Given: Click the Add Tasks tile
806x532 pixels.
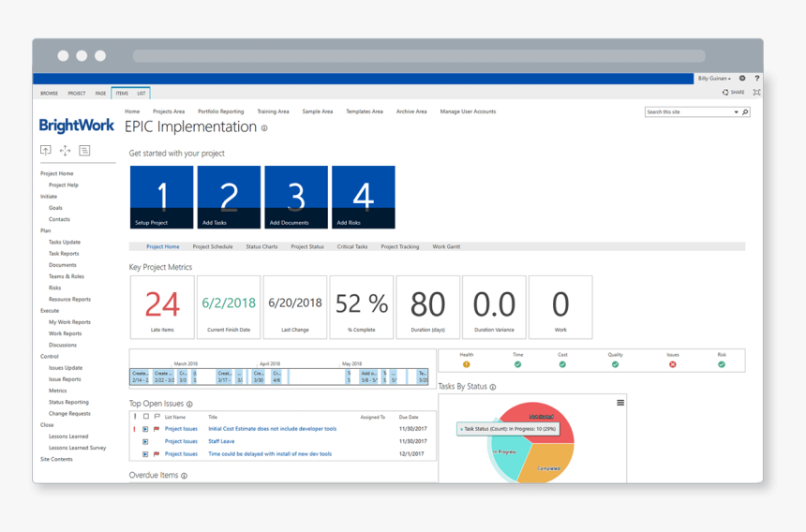Looking at the screenshot, I should pos(229,198).
